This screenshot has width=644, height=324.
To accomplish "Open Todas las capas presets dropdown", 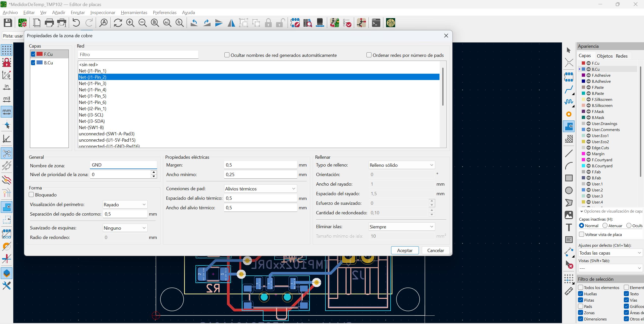I will point(611,253).
